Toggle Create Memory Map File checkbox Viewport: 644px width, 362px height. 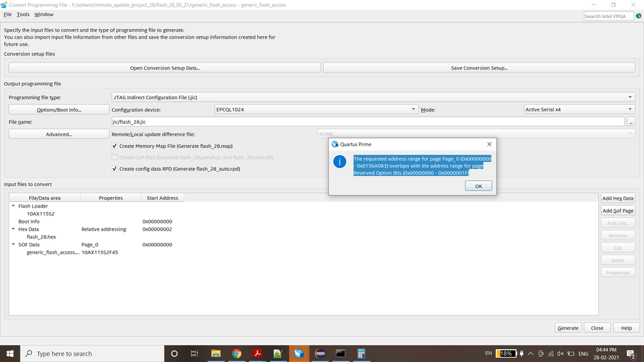(115, 146)
